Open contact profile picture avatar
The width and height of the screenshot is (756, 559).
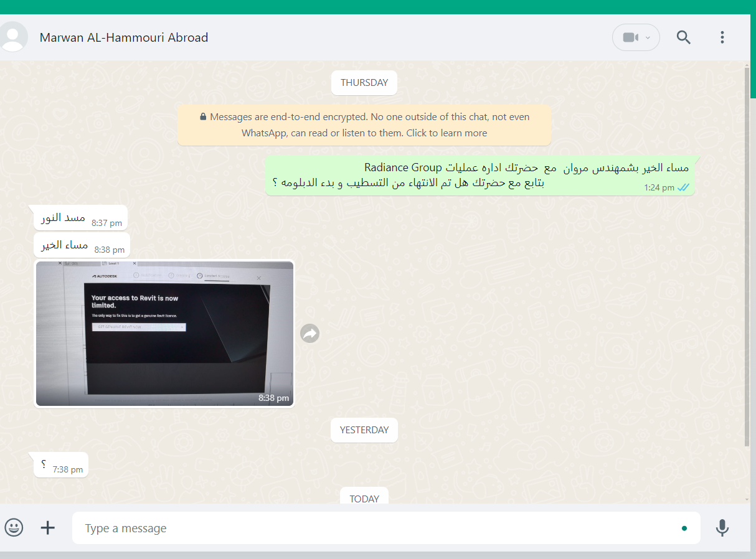[x=12, y=37]
